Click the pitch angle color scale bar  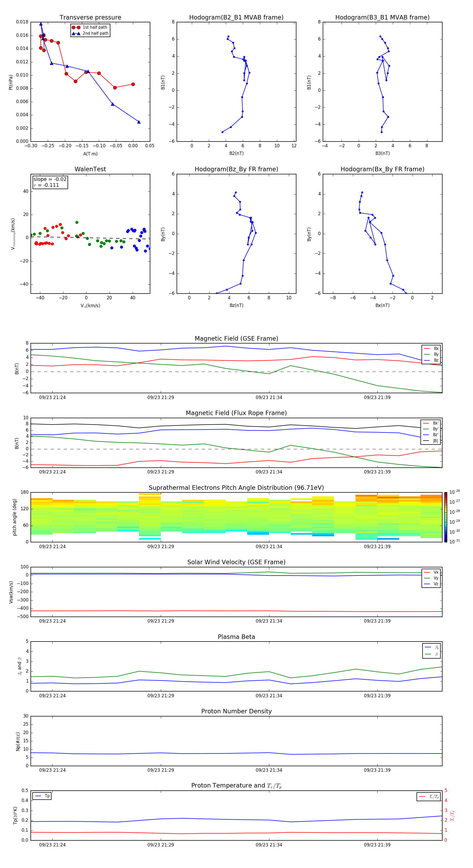[x=445, y=517]
